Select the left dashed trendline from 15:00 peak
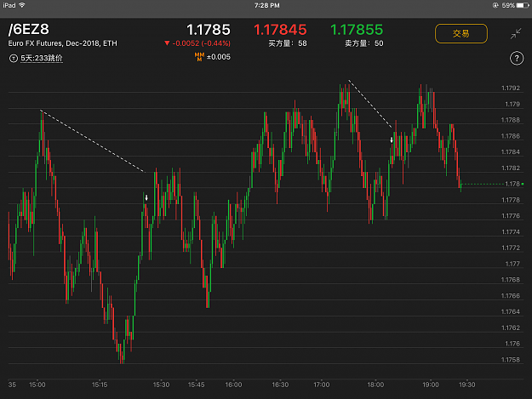This screenshot has height=399, width=532. [x=93, y=141]
